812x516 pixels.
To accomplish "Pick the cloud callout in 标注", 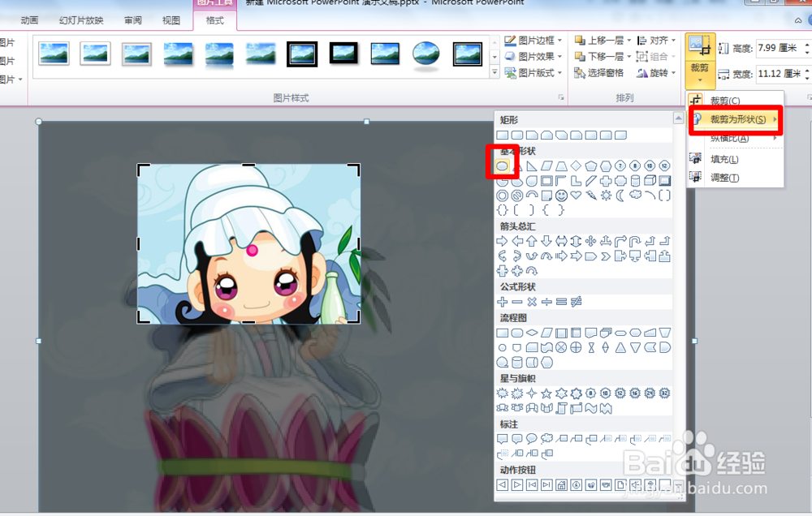I will click(546, 439).
